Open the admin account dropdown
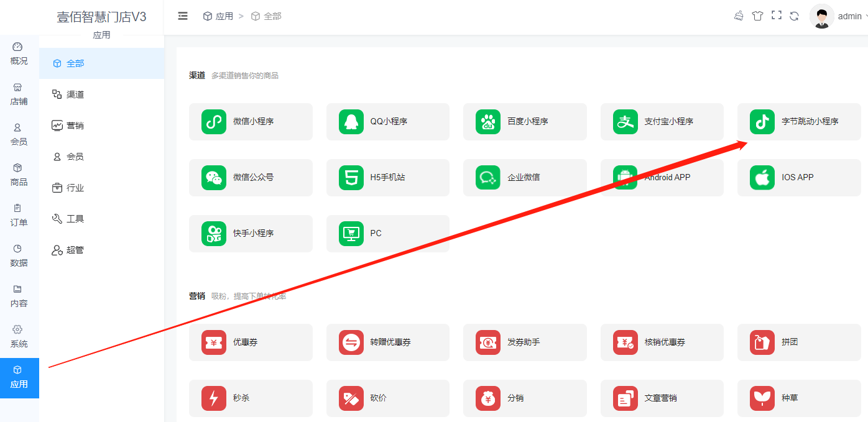868x422 pixels. [x=854, y=16]
